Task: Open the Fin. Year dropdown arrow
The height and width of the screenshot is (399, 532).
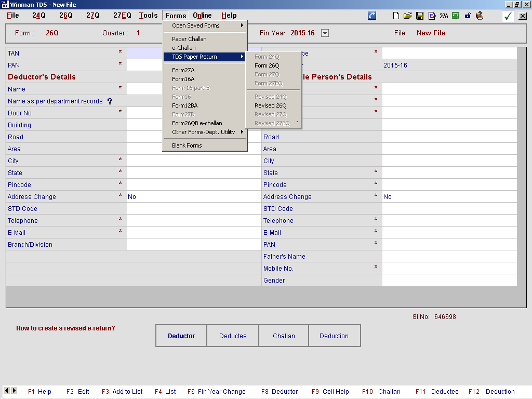Action: (325, 33)
